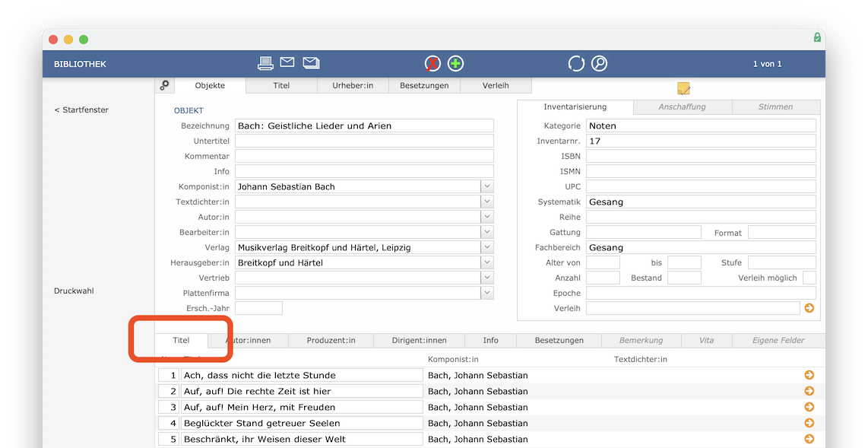Open title row 5 with orange arrow
868x448 pixels.
809,439
